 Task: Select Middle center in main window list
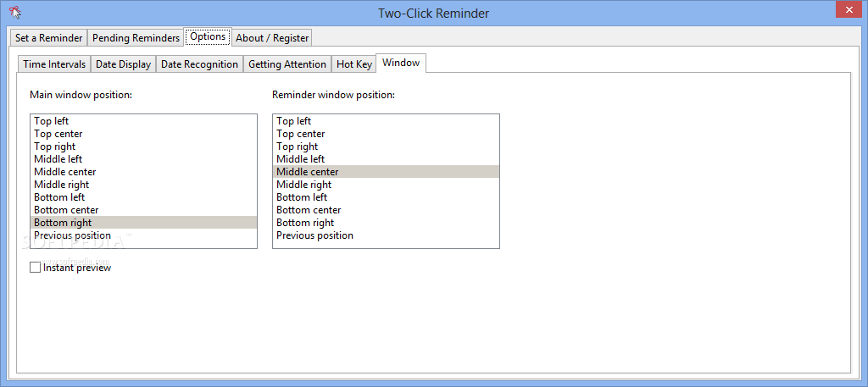(143, 172)
